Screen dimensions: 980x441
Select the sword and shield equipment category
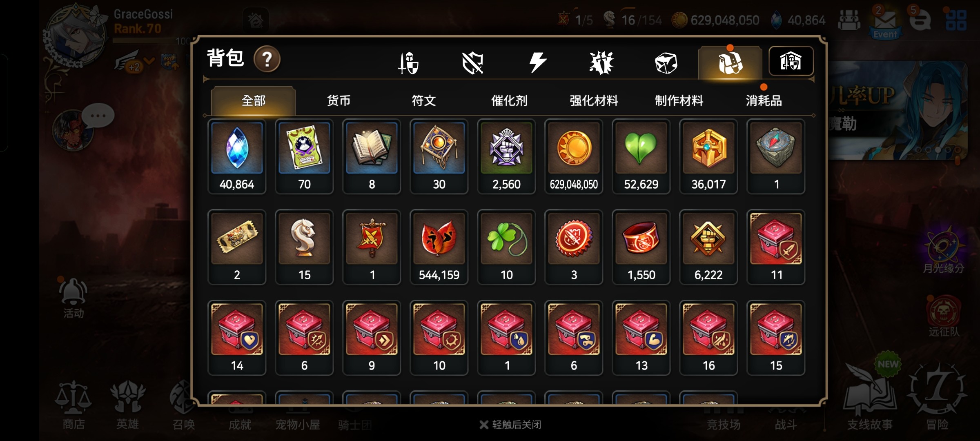click(408, 63)
